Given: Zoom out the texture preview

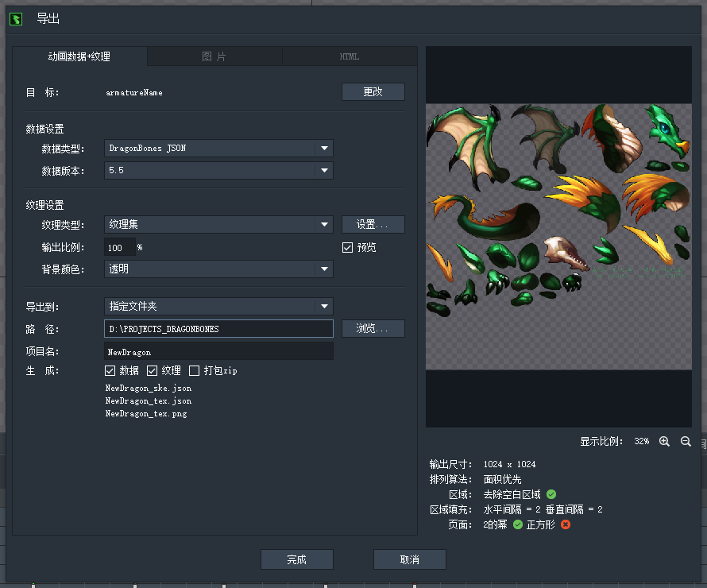Looking at the screenshot, I should coord(686,442).
